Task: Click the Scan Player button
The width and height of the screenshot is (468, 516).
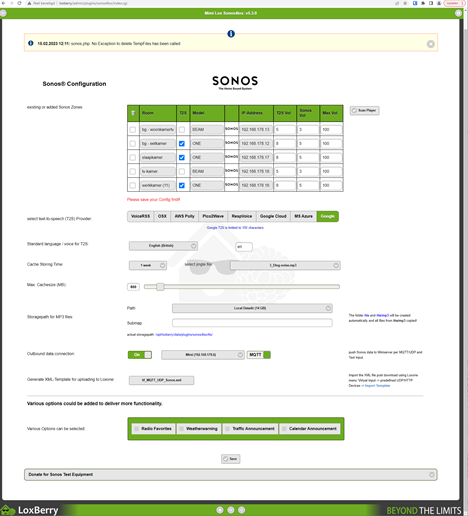Action: [364, 110]
